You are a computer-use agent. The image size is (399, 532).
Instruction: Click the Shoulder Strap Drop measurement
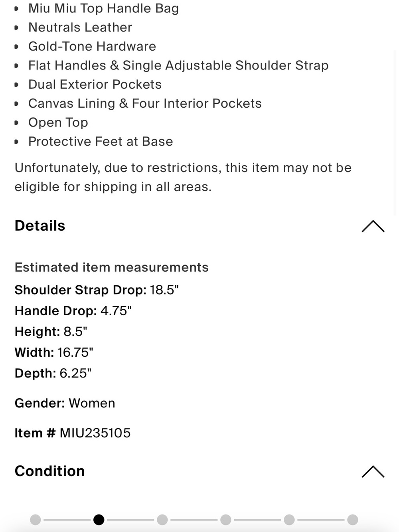(x=97, y=290)
